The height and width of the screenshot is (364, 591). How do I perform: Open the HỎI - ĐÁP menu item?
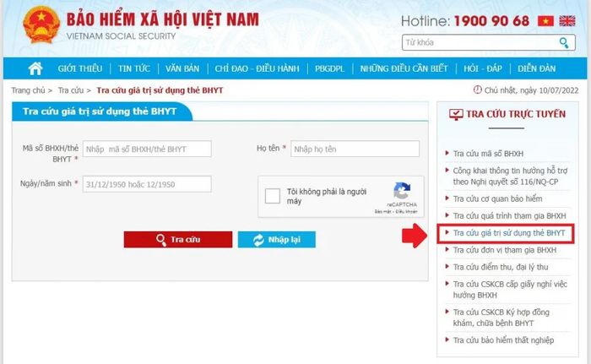click(483, 68)
